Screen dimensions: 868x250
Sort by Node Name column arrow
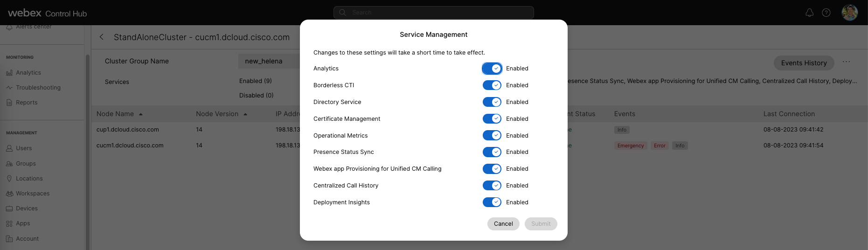click(x=141, y=114)
